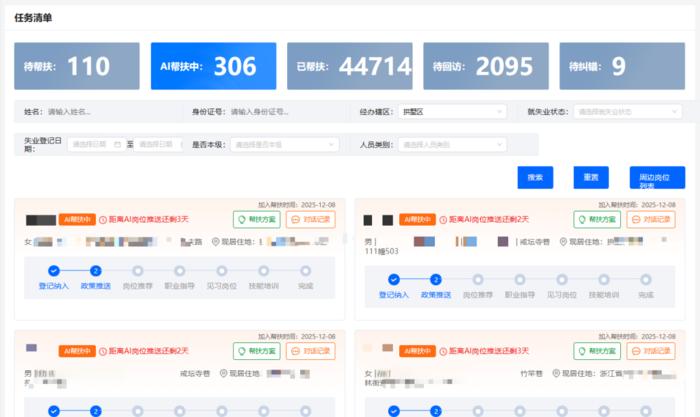This screenshot has width=700, height=417.
Task: Switch to the 待帮扶 110 tab
Action: pos(77,66)
